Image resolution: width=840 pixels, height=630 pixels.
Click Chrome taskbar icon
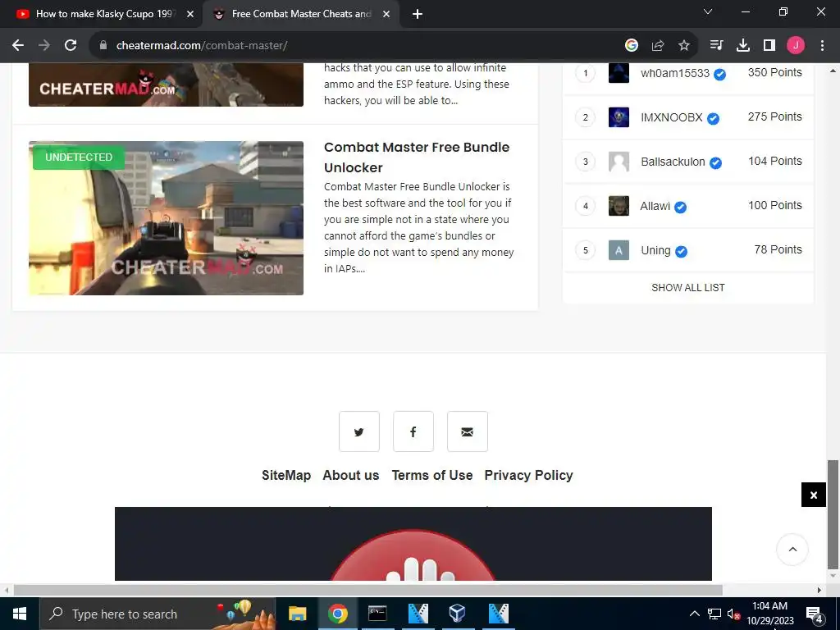(x=337, y=614)
